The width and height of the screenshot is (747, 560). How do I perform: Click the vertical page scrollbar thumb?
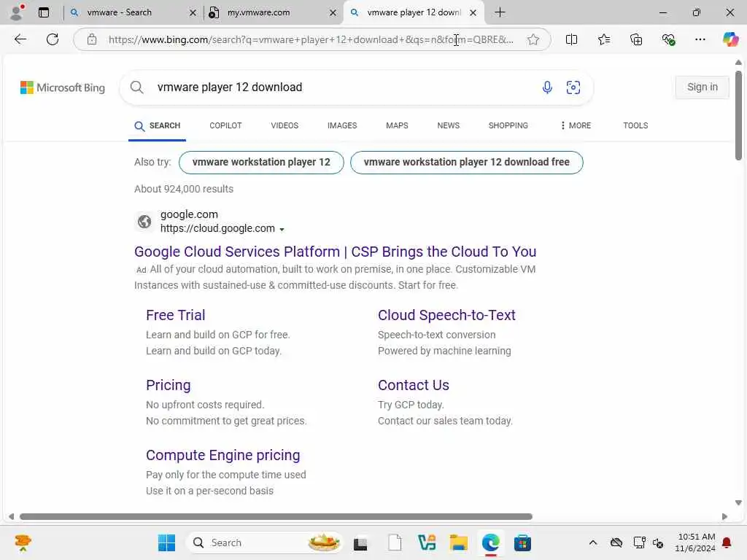coord(738,116)
